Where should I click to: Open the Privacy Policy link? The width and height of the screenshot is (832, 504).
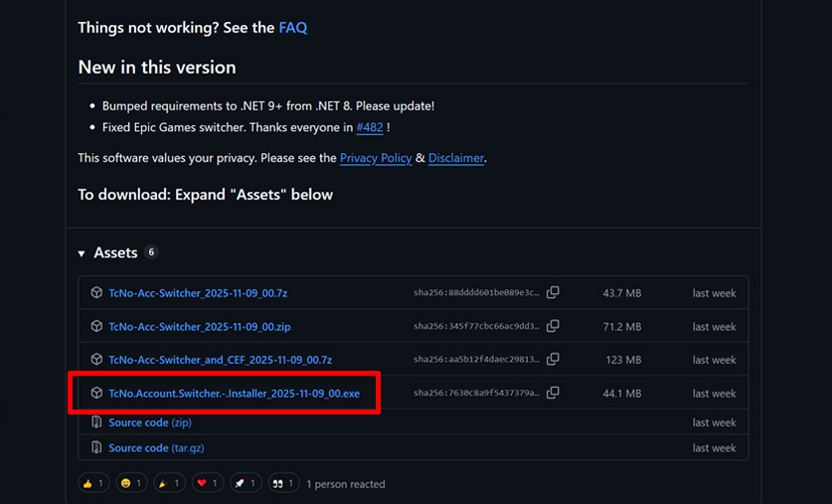pos(375,158)
